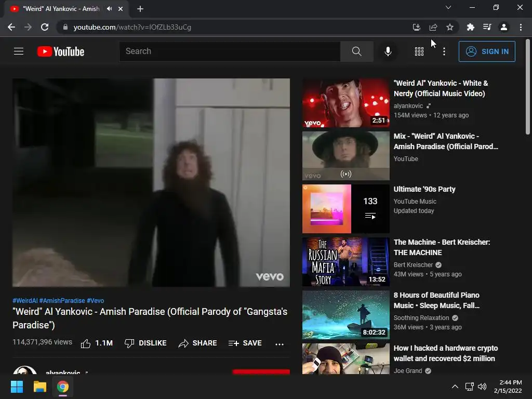Show hidden system tray icons chevron
The width and height of the screenshot is (532, 399).
click(x=455, y=387)
